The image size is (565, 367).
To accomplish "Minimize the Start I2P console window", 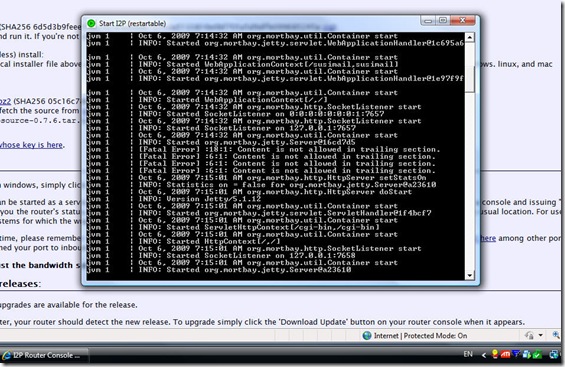I will pos(428,21).
